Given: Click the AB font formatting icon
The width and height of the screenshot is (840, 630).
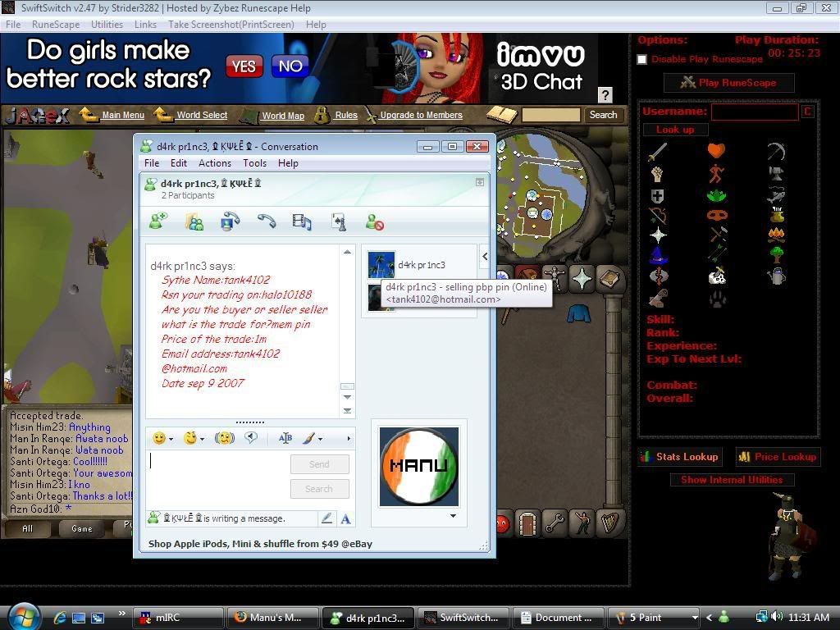Looking at the screenshot, I should tap(285, 438).
